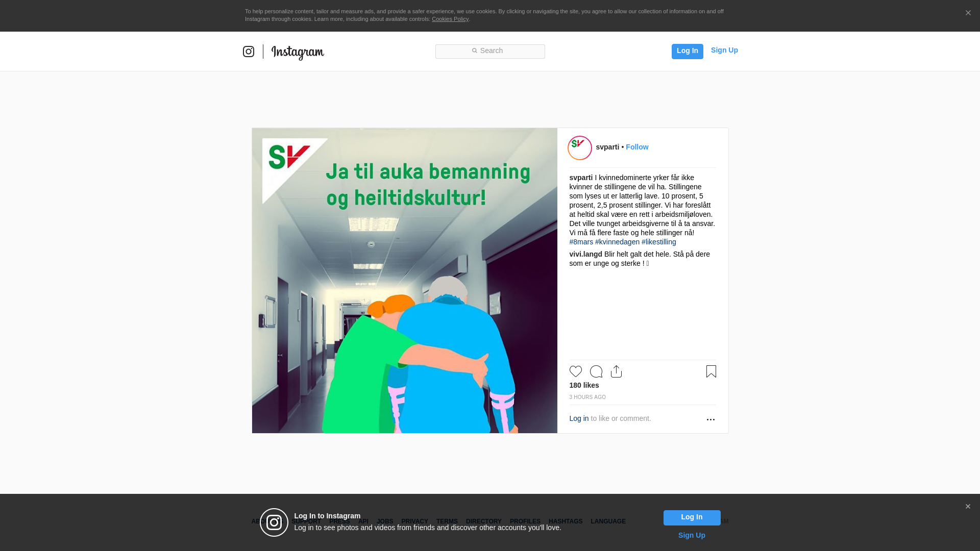This screenshot has height=551, width=980.
Task: Share the post with share icon
Action: point(616,371)
